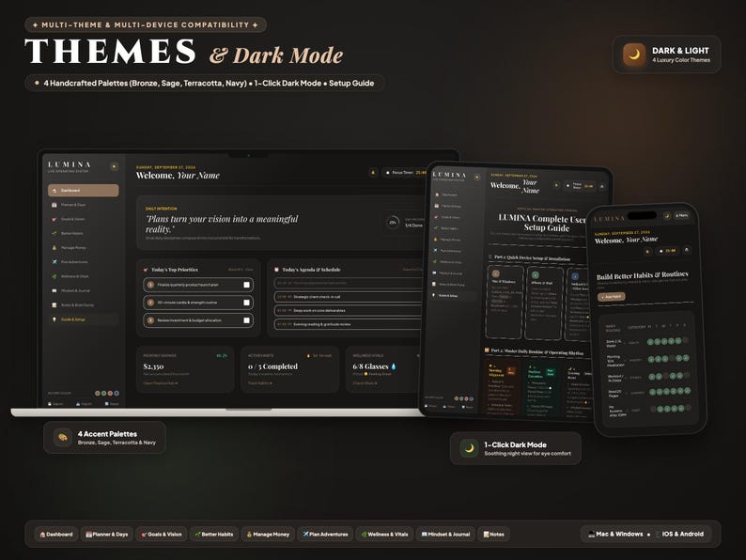Check the 30-minute cardio & strength routine checkbox

246,303
